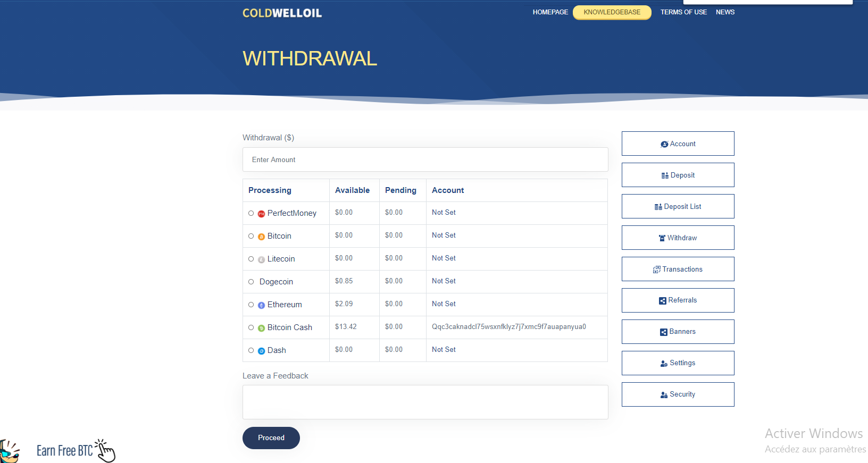Click the Account sidebar icon
This screenshot has height=463, width=868.
click(664, 144)
